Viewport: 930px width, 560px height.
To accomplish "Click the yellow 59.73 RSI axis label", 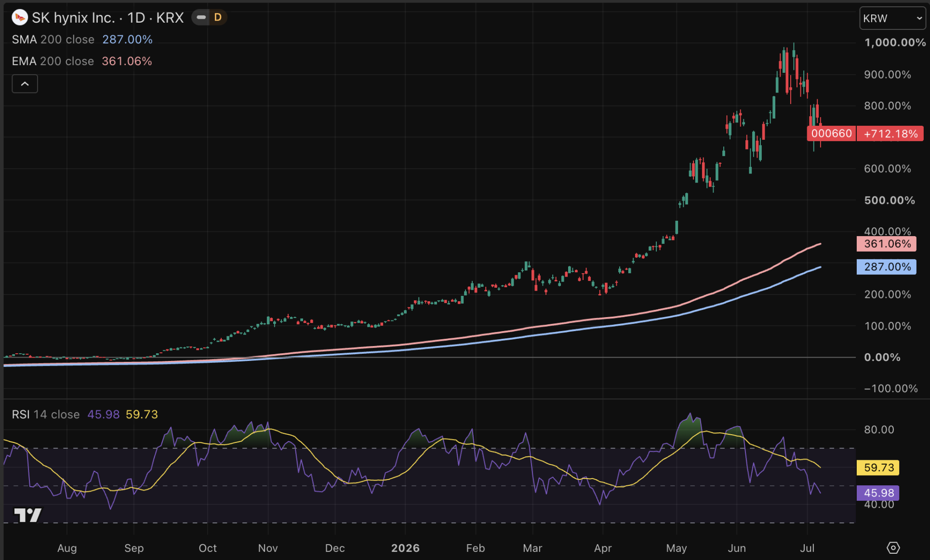I will tap(878, 467).
